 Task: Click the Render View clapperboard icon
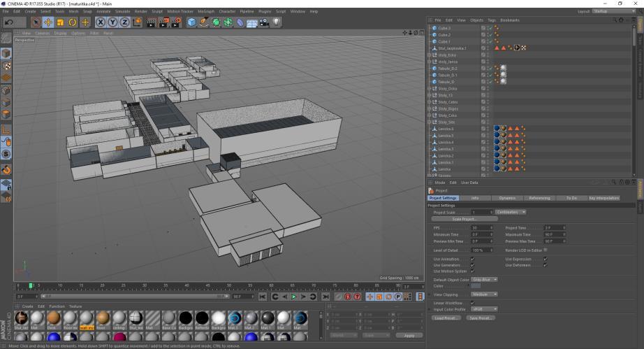click(x=151, y=22)
